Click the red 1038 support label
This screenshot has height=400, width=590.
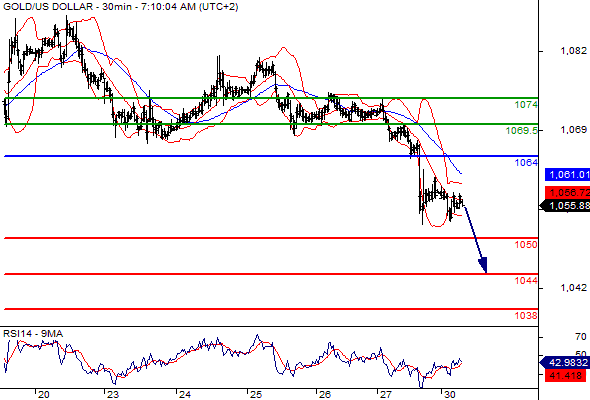pyautogui.click(x=526, y=316)
